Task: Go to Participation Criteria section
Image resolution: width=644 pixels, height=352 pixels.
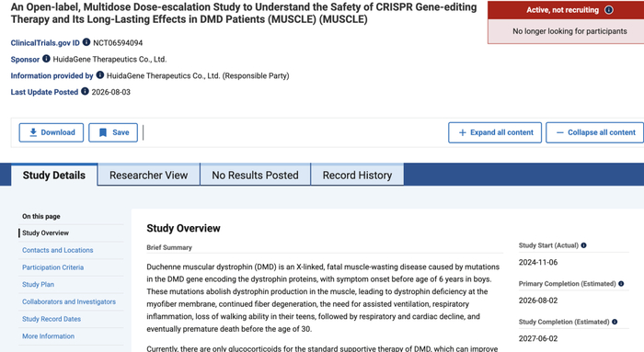Action: [x=53, y=267]
